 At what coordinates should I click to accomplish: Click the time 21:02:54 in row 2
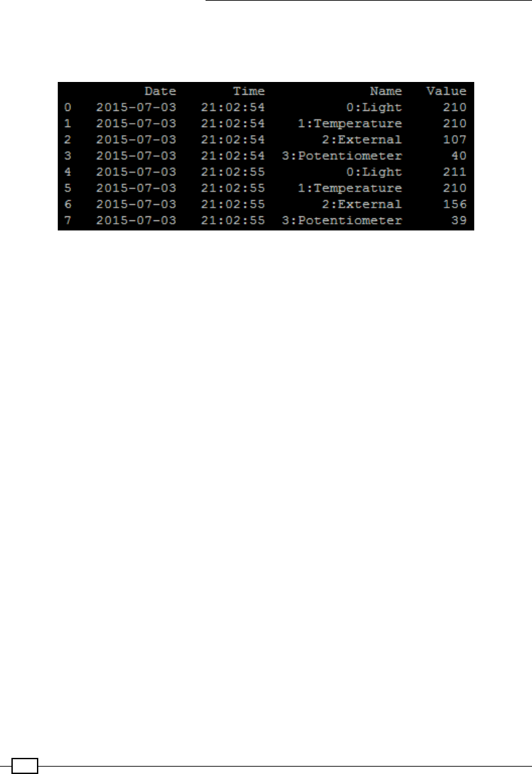pos(233,140)
